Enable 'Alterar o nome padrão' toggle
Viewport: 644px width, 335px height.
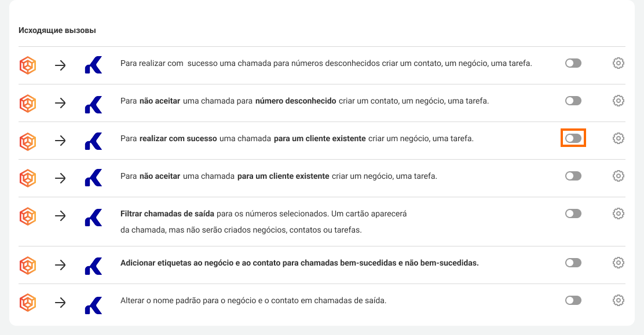coord(573,300)
